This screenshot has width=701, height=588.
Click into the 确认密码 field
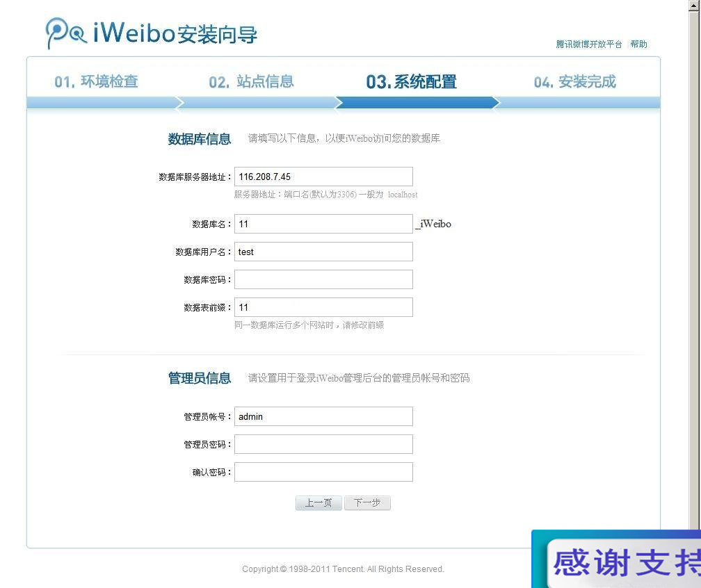coord(323,472)
